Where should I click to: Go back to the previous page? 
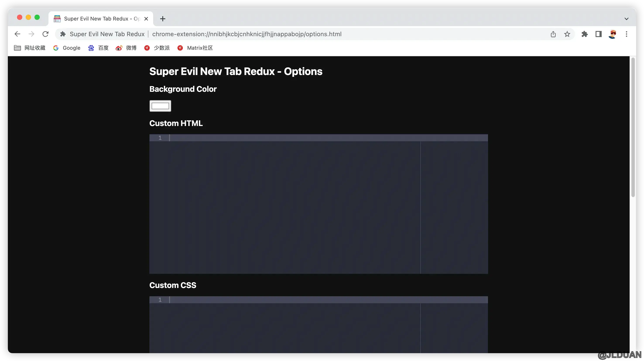click(x=17, y=34)
